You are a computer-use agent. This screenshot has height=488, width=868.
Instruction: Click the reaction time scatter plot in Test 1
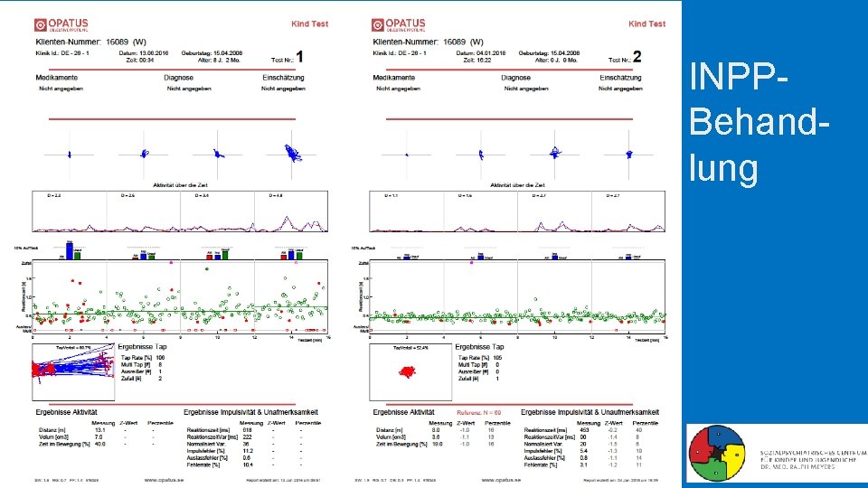click(x=180, y=296)
